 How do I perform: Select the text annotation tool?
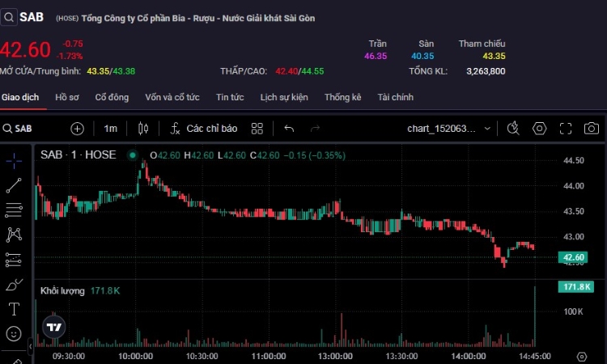pyautogui.click(x=14, y=309)
